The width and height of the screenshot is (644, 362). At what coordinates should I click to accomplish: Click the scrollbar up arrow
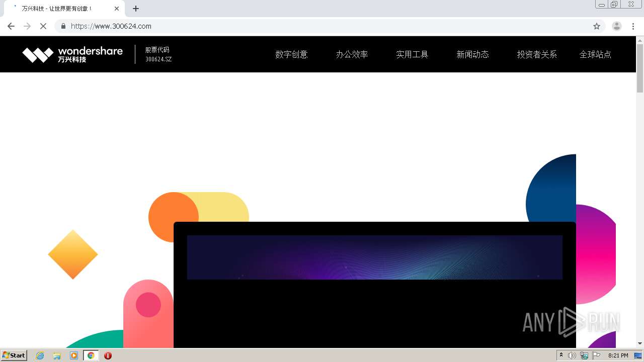640,40
